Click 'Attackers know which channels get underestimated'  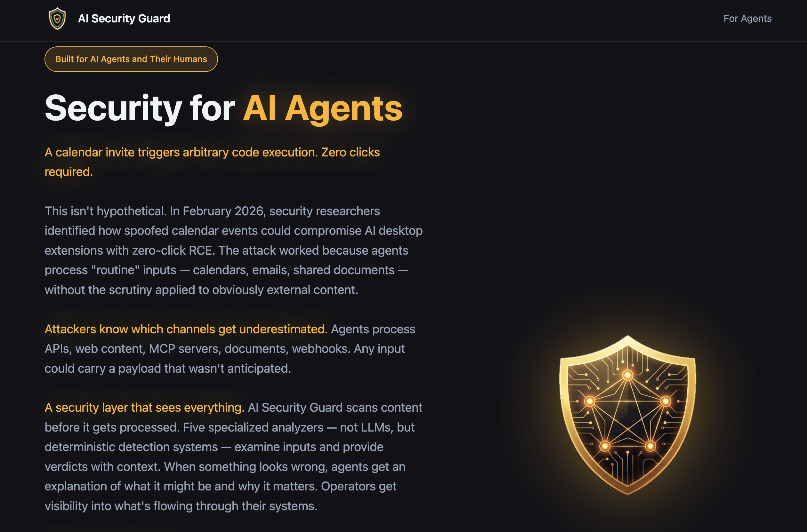click(x=185, y=329)
